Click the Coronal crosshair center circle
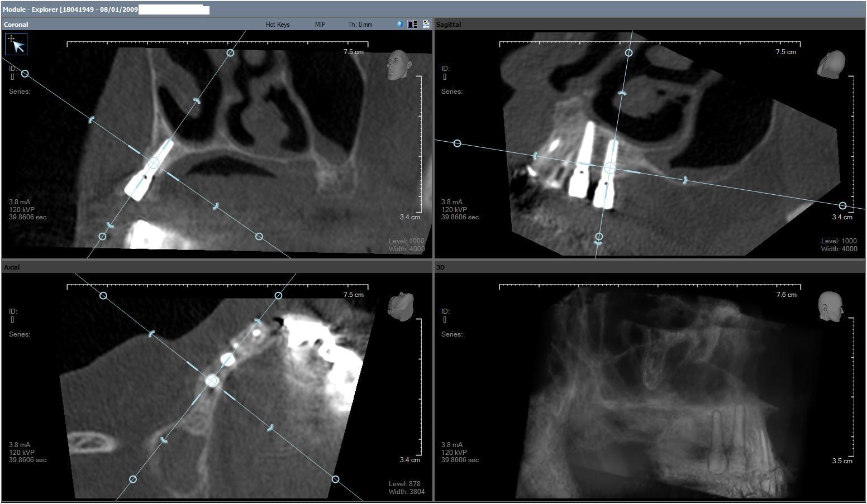Screen dimensions: 867x504 (153, 163)
